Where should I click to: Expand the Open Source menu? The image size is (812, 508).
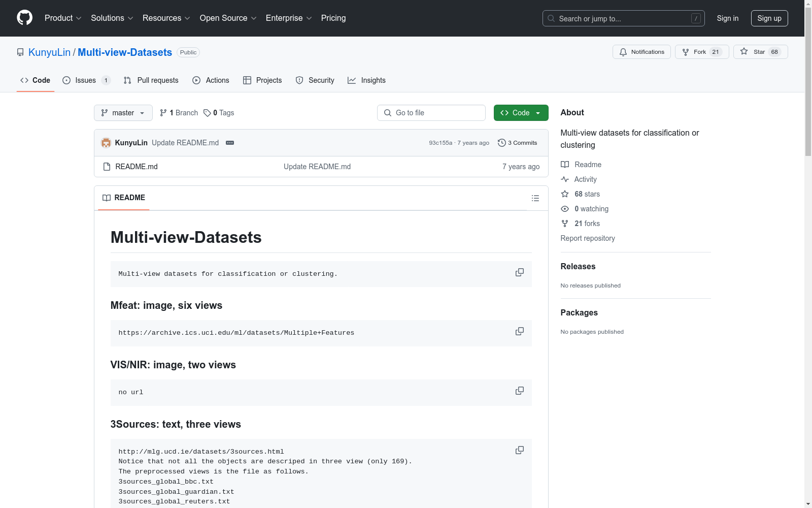tap(228, 18)
